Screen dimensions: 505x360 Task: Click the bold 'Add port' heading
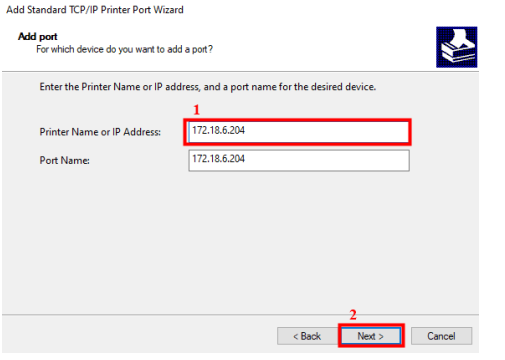[x=38, y=36]
